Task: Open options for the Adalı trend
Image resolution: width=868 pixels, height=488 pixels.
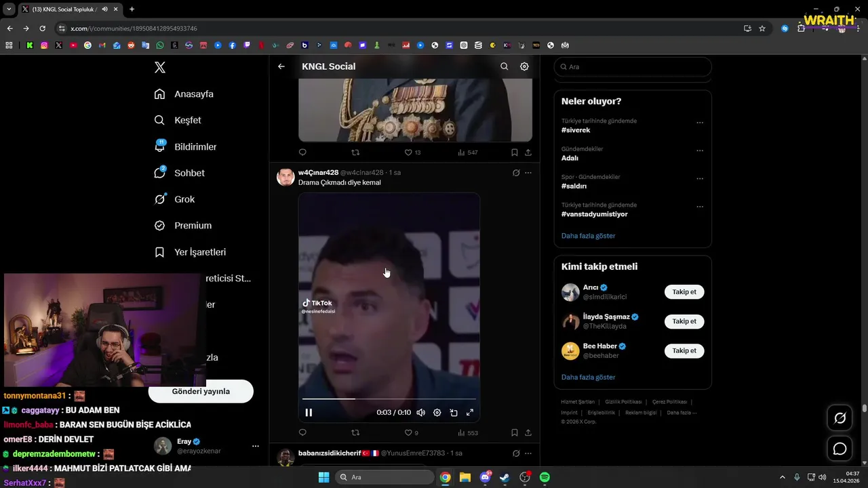Action: [700, 150]
